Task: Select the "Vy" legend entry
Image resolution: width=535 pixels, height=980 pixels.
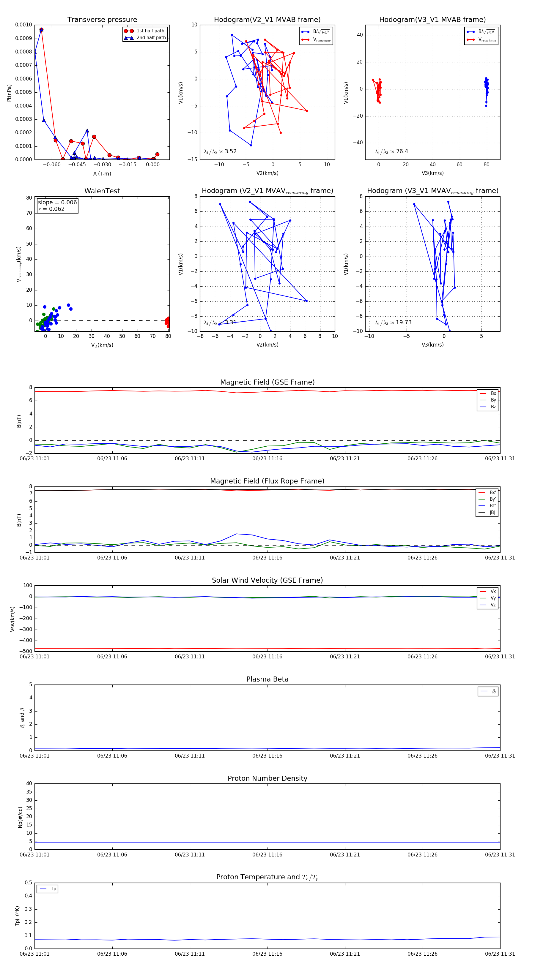Action: tap(488, 598)
